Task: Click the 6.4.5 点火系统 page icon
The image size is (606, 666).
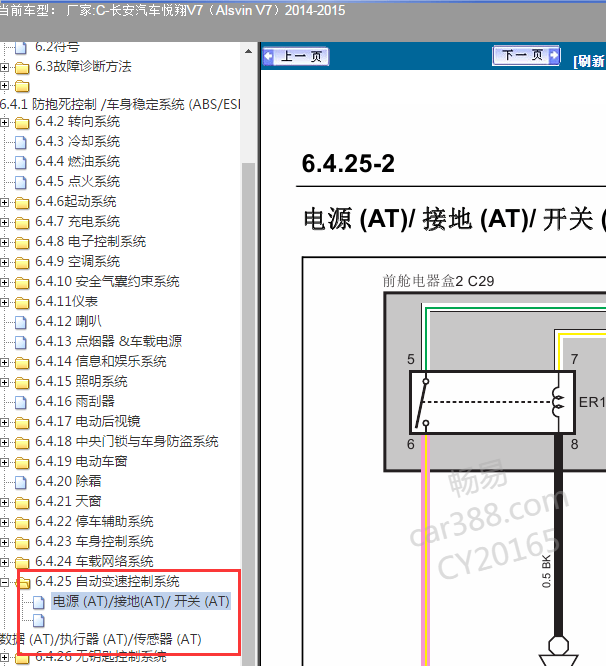Action: point(20,182)
